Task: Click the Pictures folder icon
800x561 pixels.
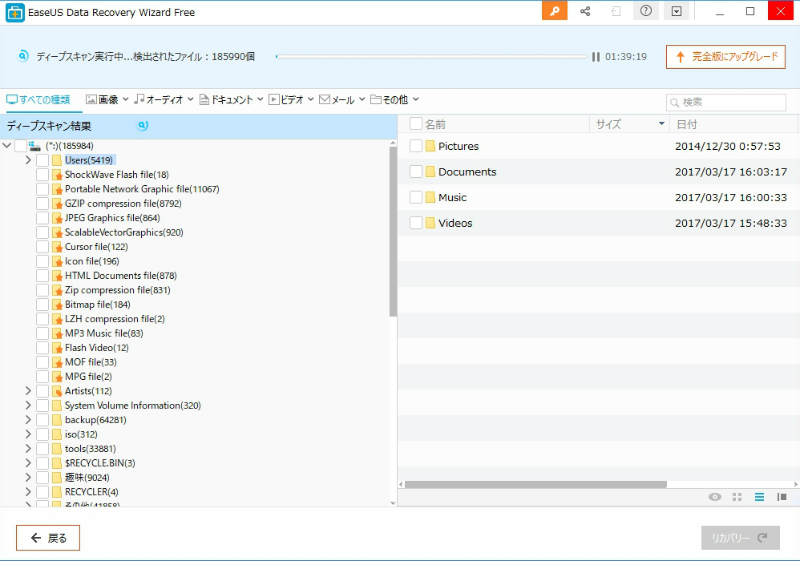Action: point(430,146)
